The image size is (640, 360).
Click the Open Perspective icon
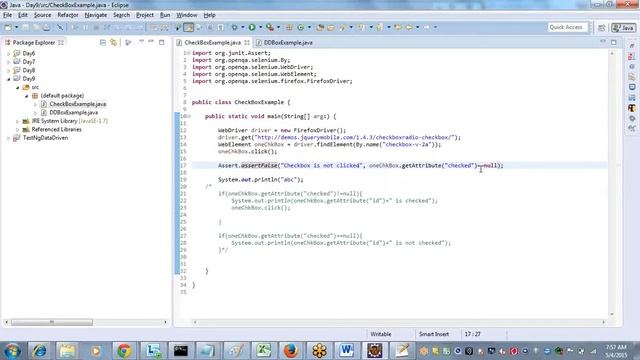[x=602, y=27]
